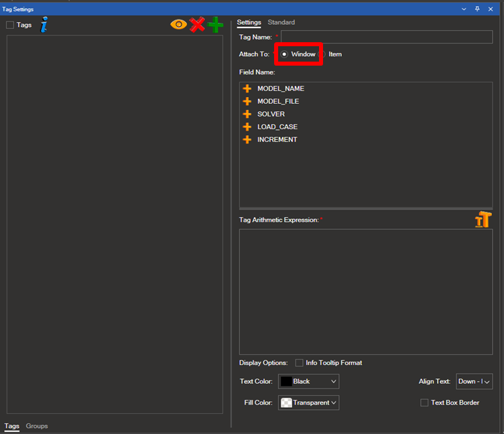Open the Text Color dropdown
Image resolution: width=504 pixels, height=434 pixels.
pyautogui.click(x=309, y=381)
